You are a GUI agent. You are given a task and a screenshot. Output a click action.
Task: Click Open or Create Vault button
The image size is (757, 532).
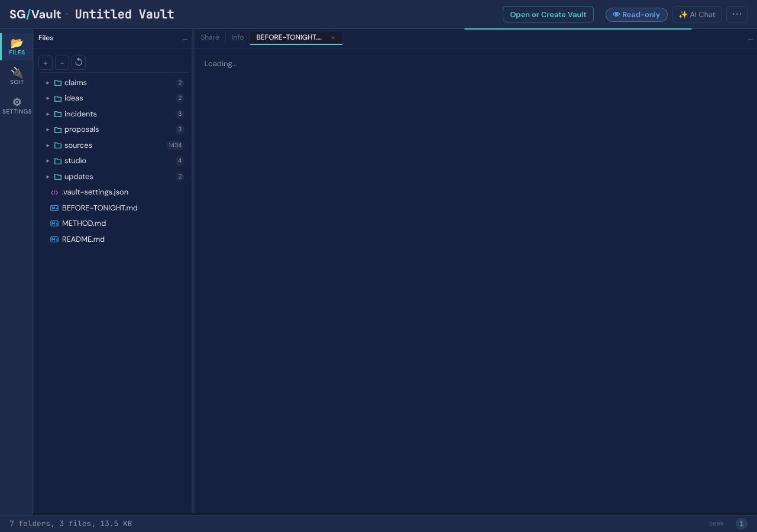point(548,14)
